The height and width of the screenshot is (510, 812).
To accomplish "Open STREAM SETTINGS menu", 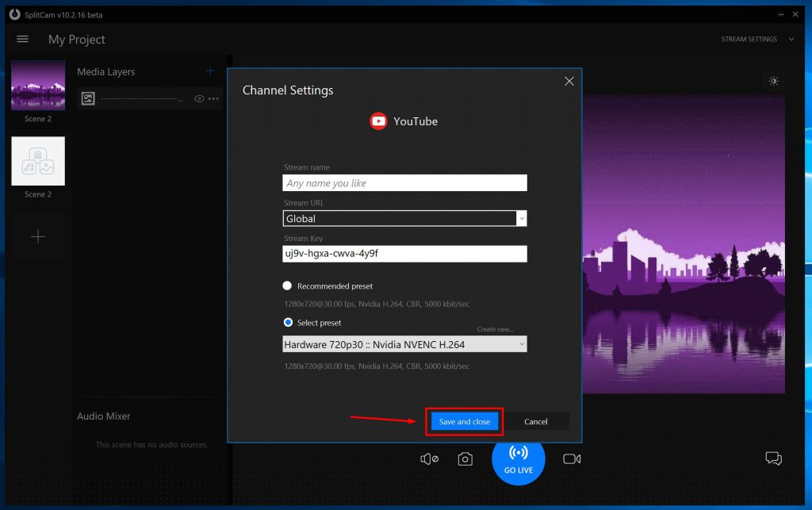I will (x=749, y=40).
